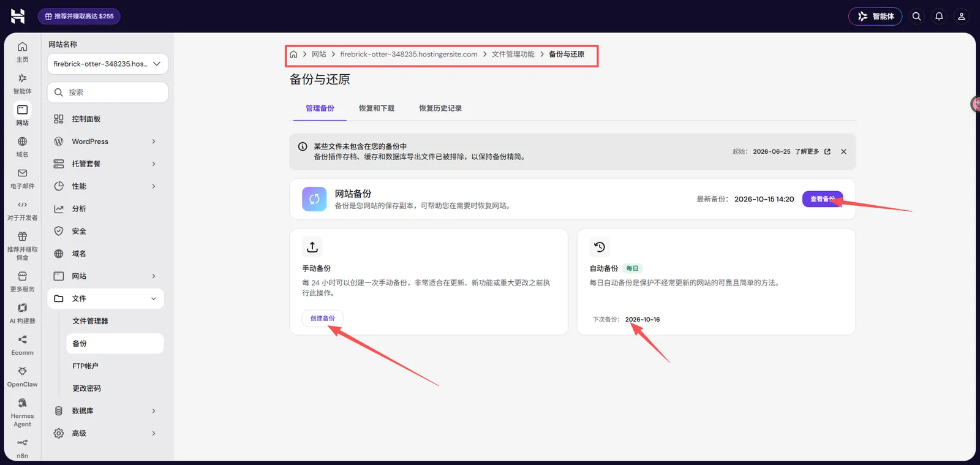Focus the 搜索 input field
The height and width of the screenshot is (465, 980).
pyautogui.click(x=107, y=93)
